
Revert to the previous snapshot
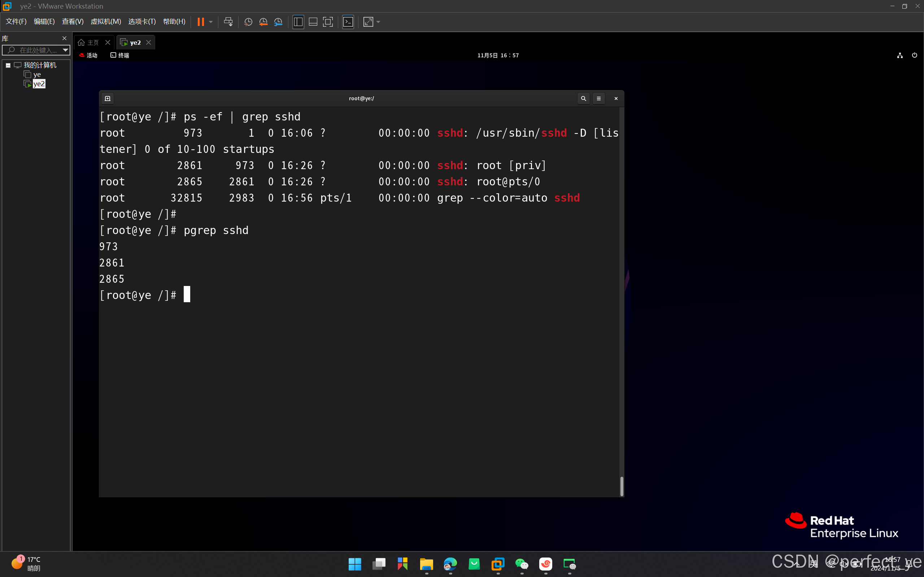(263, 22)
